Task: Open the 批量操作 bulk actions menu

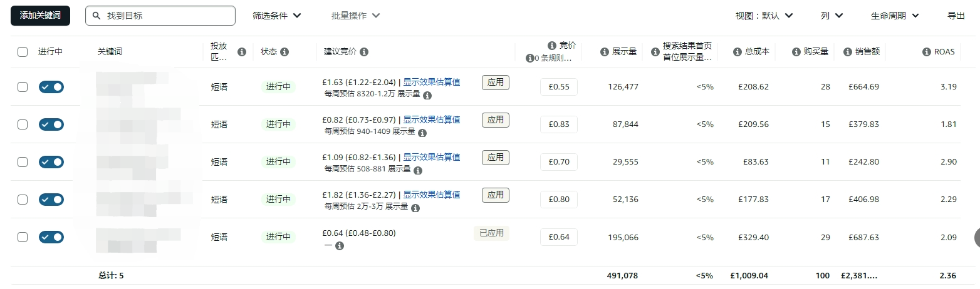Action: [x=355, y=16]
